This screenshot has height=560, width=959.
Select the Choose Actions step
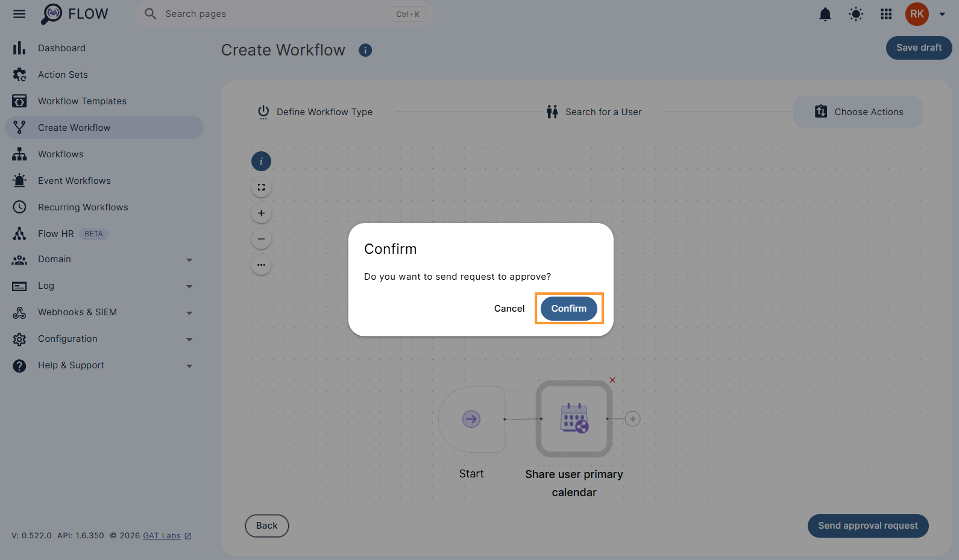click(x=858, y=112)
